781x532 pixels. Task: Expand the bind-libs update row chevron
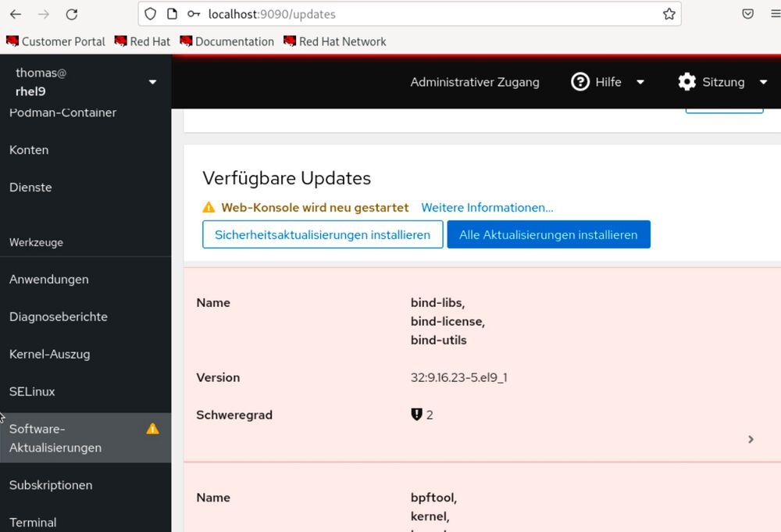click(x=751, y=439)
